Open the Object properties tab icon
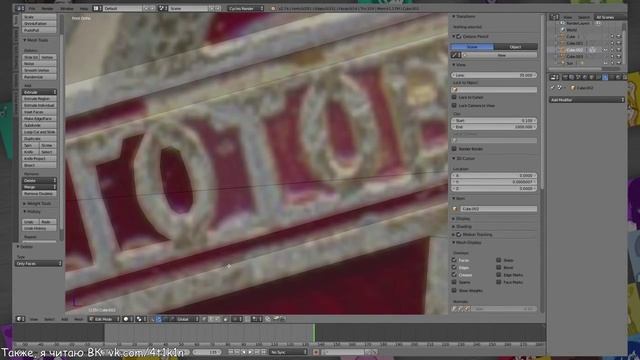The height and width of the screenshot is (360, 640). point(591,77)
